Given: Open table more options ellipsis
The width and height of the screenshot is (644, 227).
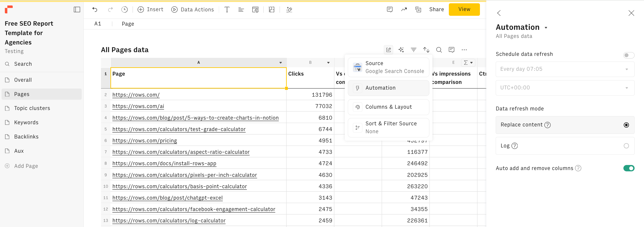Looking at the screenshot, I should (464, 50).
